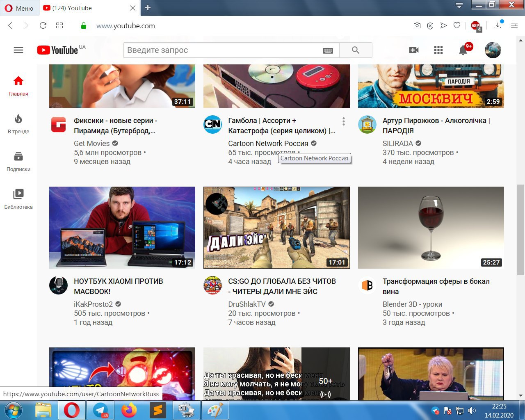Open the CS:GO gameplay thumbnail
The image size is (525, 420).
pos(276,228)
